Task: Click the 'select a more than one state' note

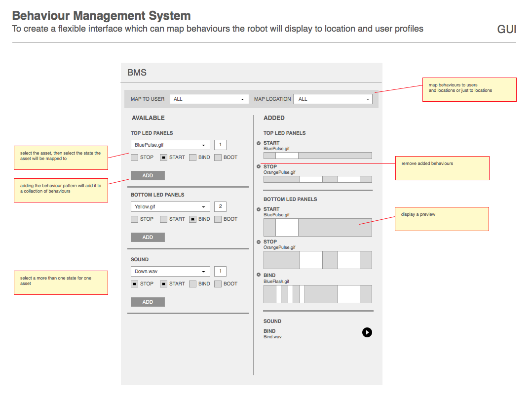Action: [x=61, y=283]
